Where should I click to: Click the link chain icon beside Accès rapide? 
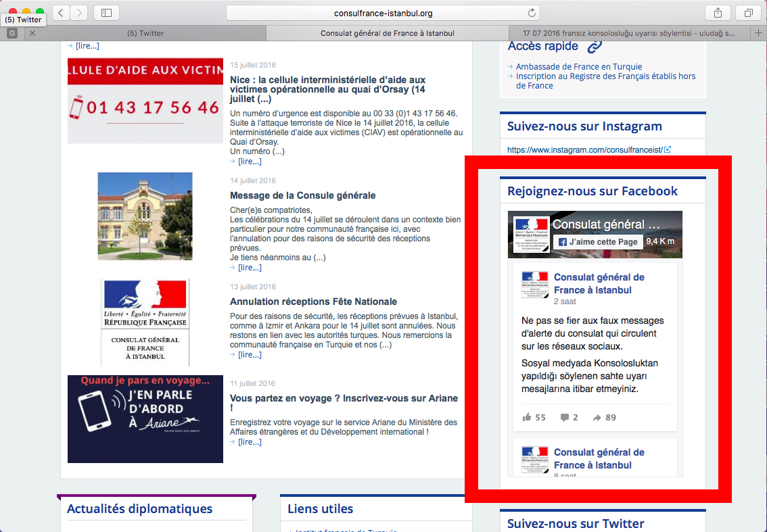(595, 47)
